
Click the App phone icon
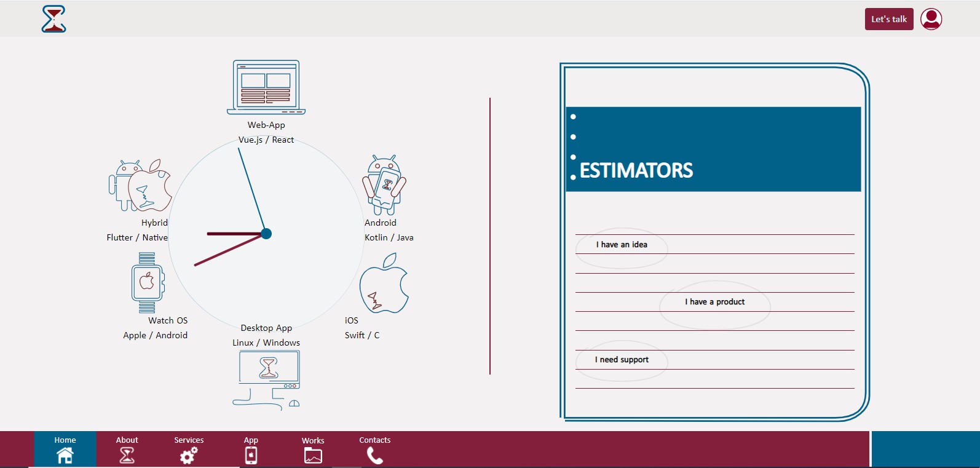tap(251, 455)
